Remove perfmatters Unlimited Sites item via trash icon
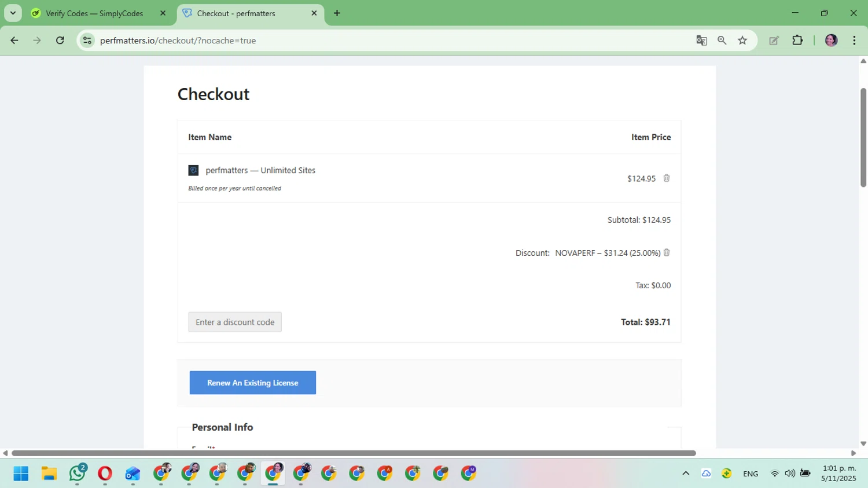This screenshot has height=488, width=868. point(667,178)
